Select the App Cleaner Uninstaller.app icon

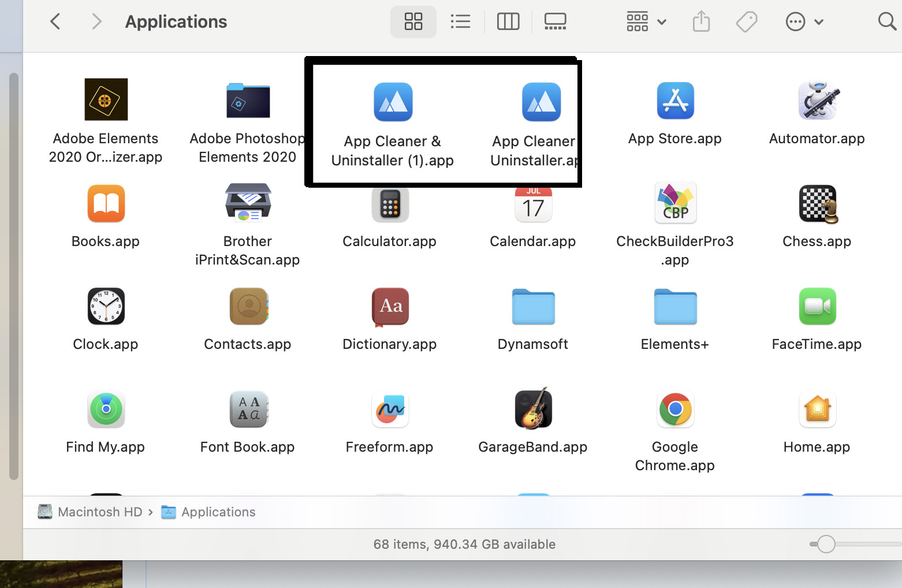point(541,102)
